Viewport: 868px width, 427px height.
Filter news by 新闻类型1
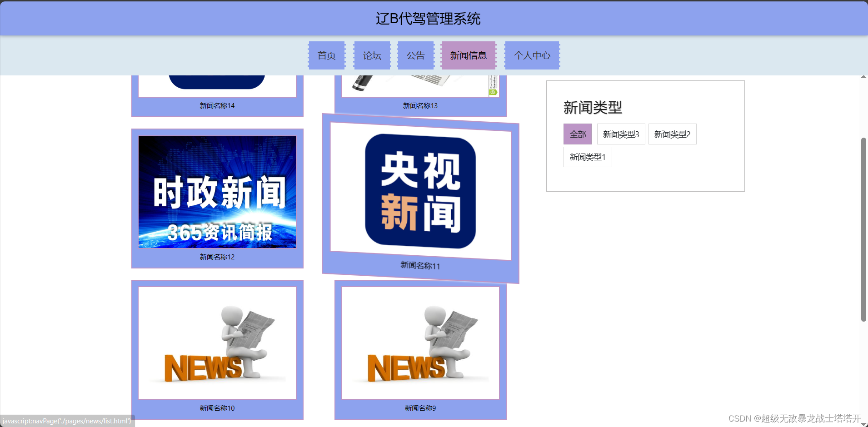tap(588, 157)
